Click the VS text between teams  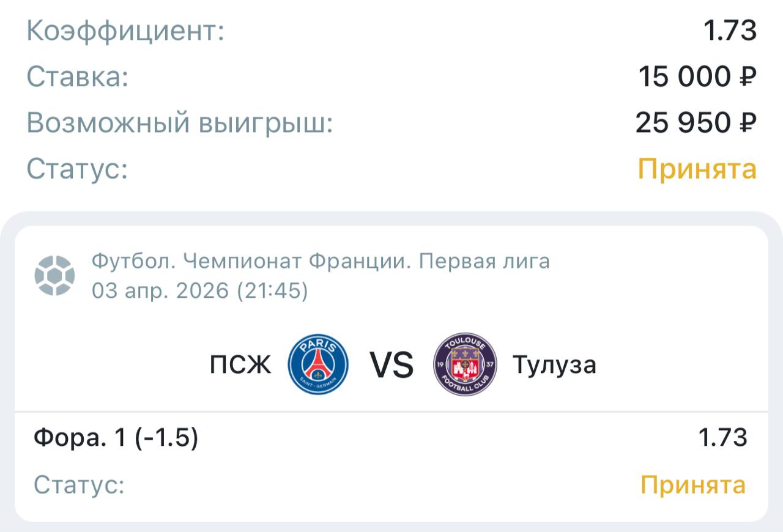(x=391, y=366)
